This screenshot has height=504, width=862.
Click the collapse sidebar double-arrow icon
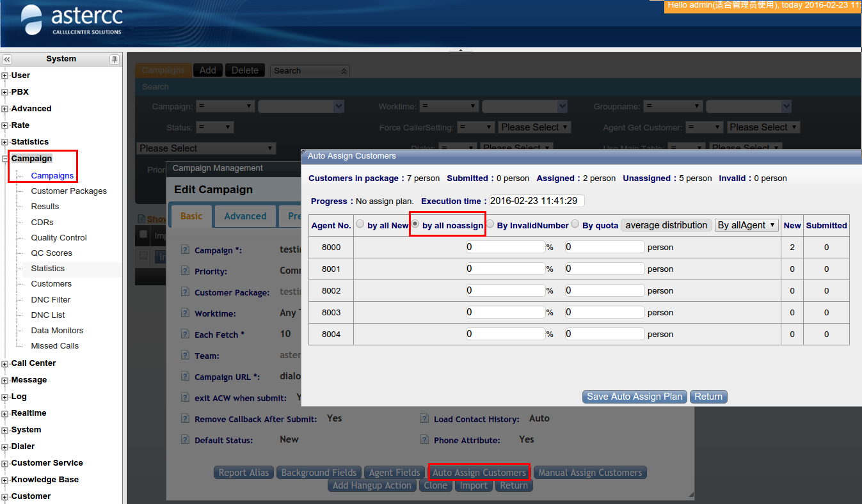7,59
